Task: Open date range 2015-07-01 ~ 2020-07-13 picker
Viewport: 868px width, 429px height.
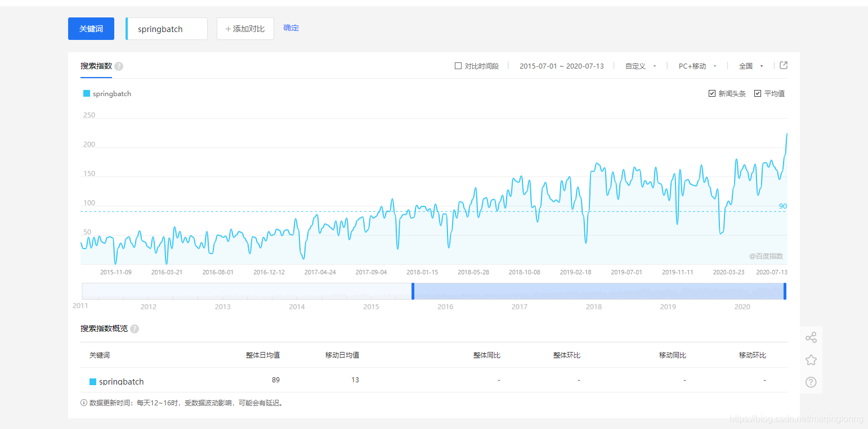Action: coord(562,66)
